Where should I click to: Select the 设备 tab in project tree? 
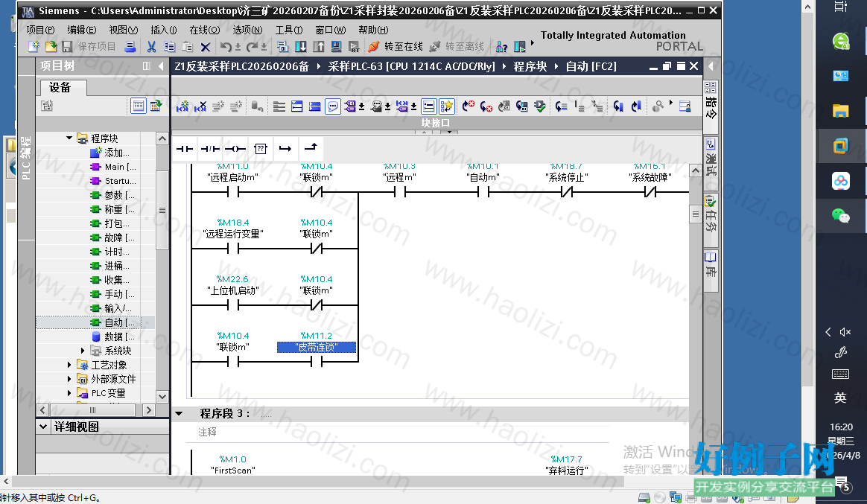tap(63, 87)
